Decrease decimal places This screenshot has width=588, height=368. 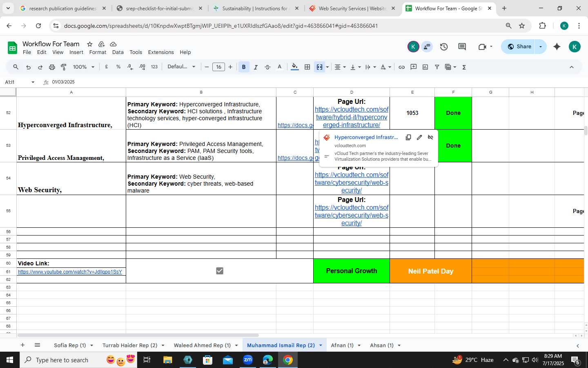(130, 67)
